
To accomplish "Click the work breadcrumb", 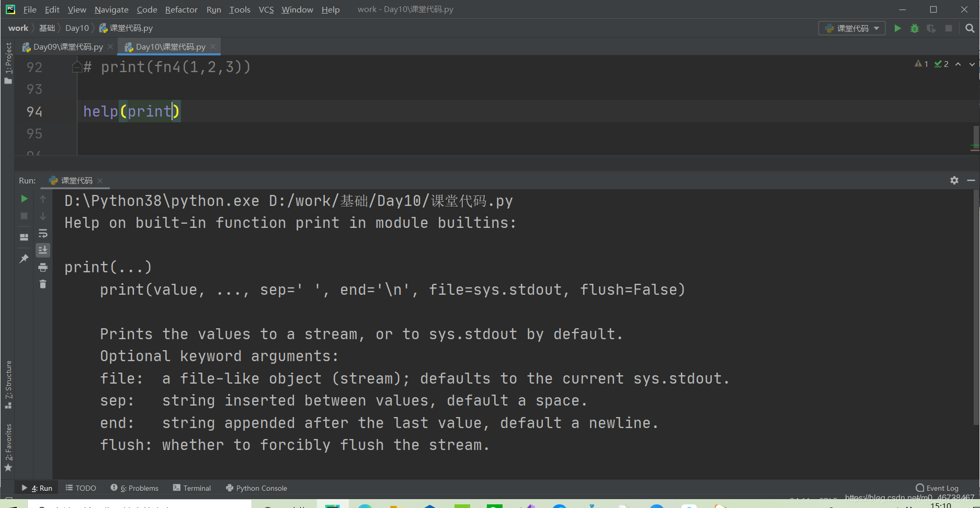I will [x=18, y=28].
